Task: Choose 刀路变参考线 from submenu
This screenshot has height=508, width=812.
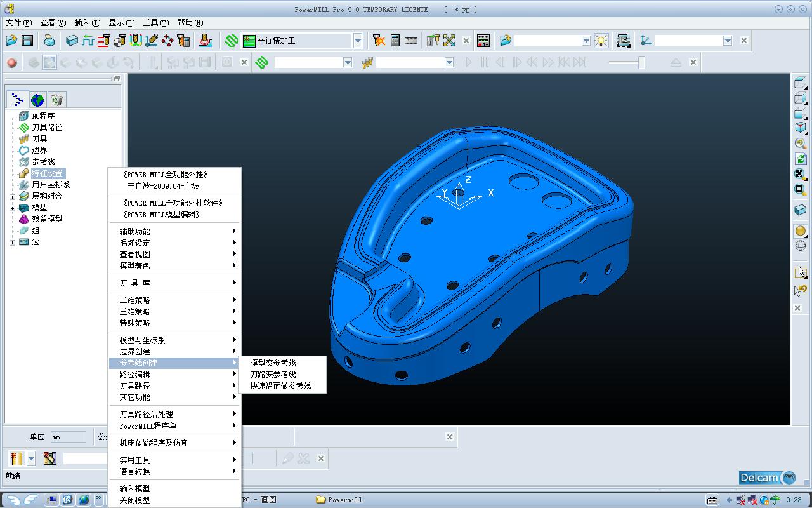Action: point(273,374)
